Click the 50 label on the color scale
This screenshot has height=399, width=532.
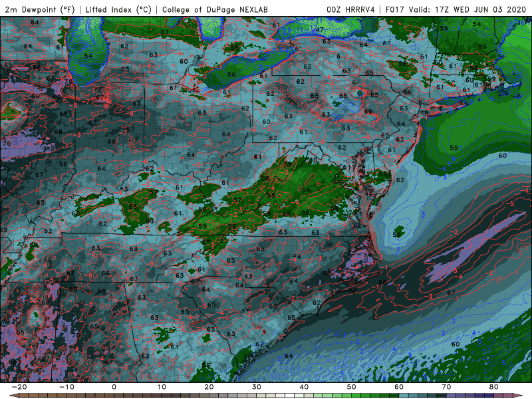[352, 387]
